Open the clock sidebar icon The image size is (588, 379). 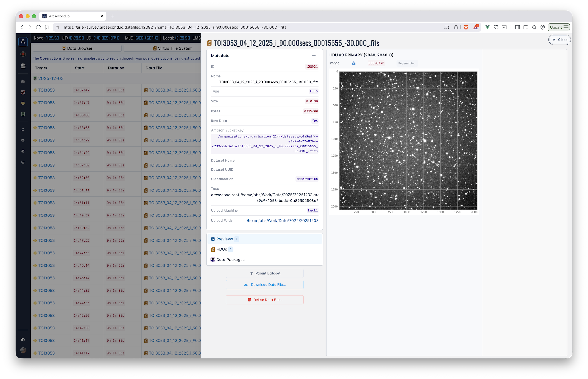click(23, 151)
